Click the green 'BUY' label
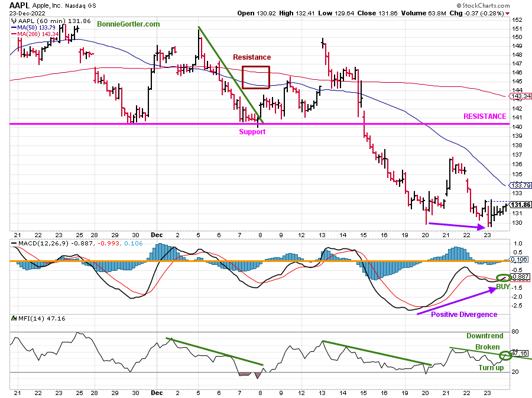 (x=503, y=287)
